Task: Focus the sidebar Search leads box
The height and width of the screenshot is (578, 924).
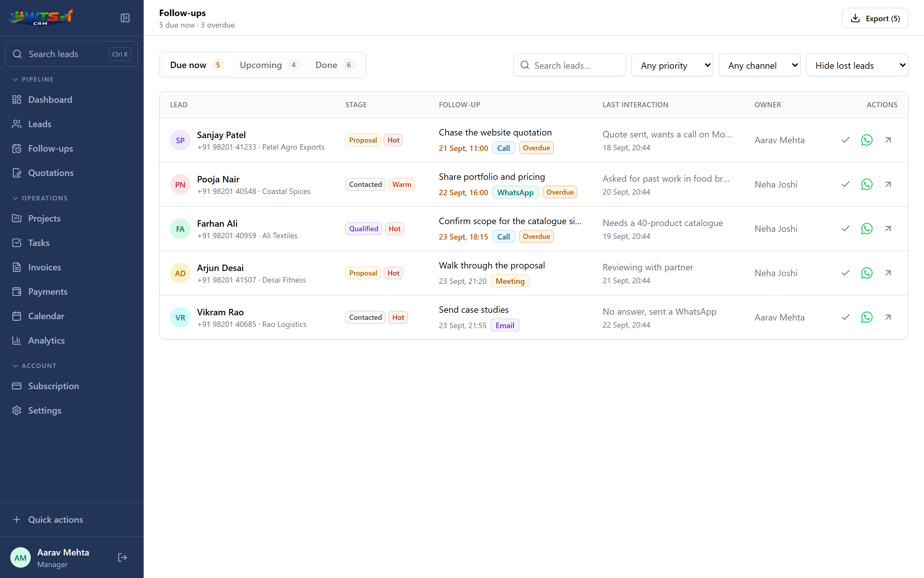Action: pyautogui.click(x=72, y=54)
